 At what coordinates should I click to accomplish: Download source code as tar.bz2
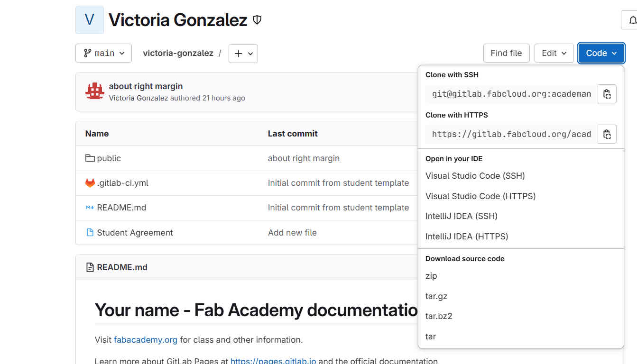point(439,316)
